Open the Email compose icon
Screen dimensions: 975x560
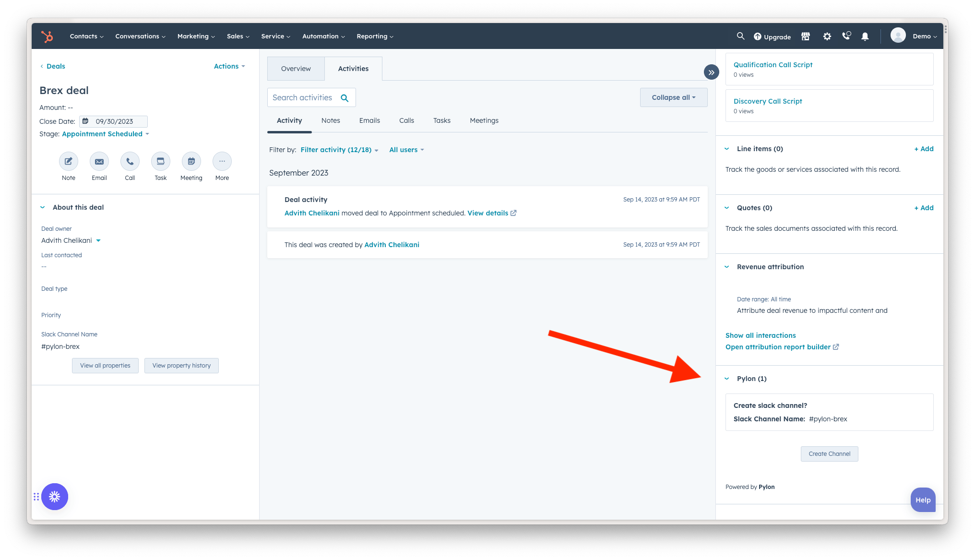coord(99,161)
